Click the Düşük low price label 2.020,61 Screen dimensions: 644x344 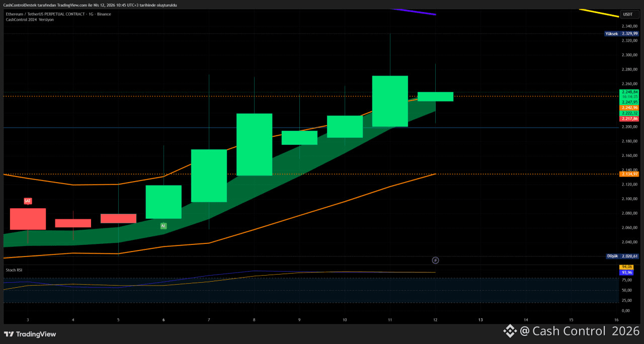(622, 256)
